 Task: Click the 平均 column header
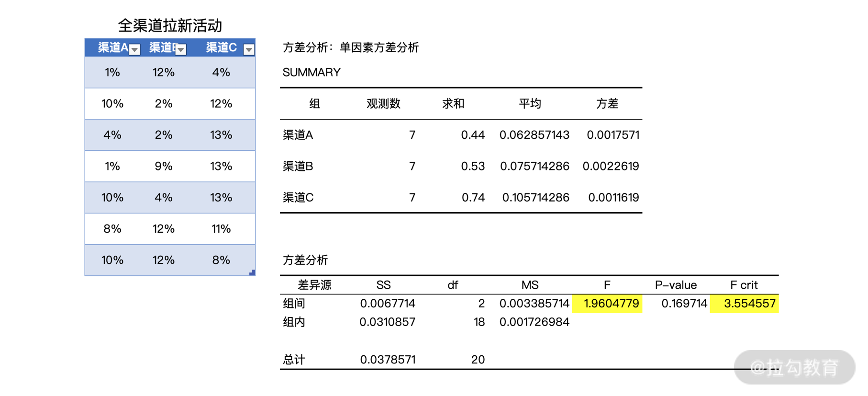(530, 103)
